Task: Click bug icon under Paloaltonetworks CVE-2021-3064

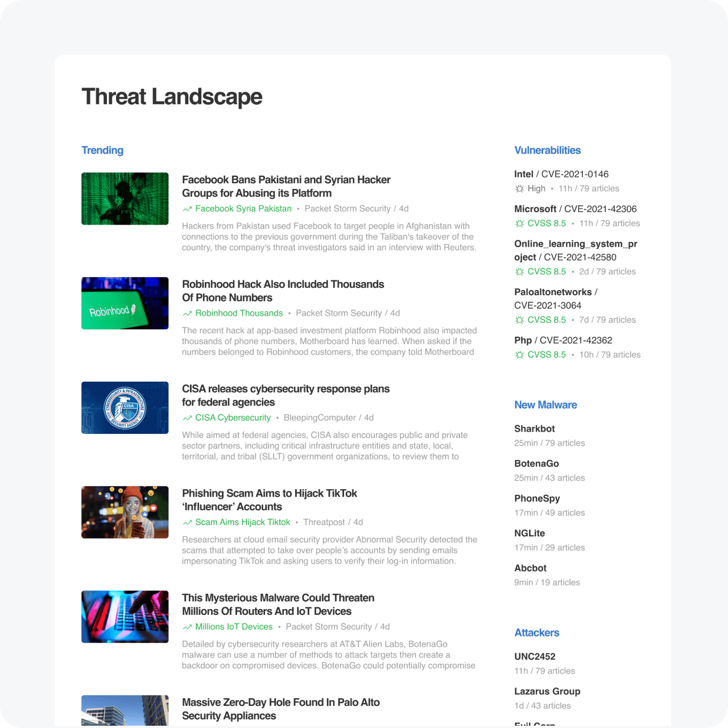Action: tap(519, 320)
